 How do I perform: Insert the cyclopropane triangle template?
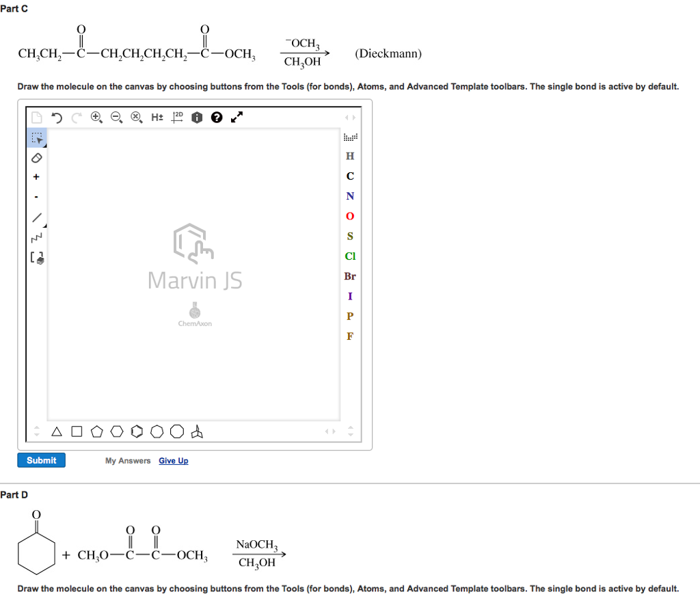(x=57, y=431)
